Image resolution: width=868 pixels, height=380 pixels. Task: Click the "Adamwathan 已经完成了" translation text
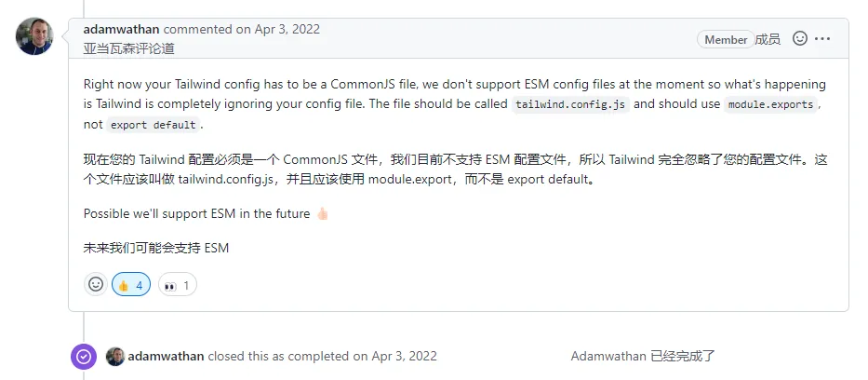[x=642, y=357]
